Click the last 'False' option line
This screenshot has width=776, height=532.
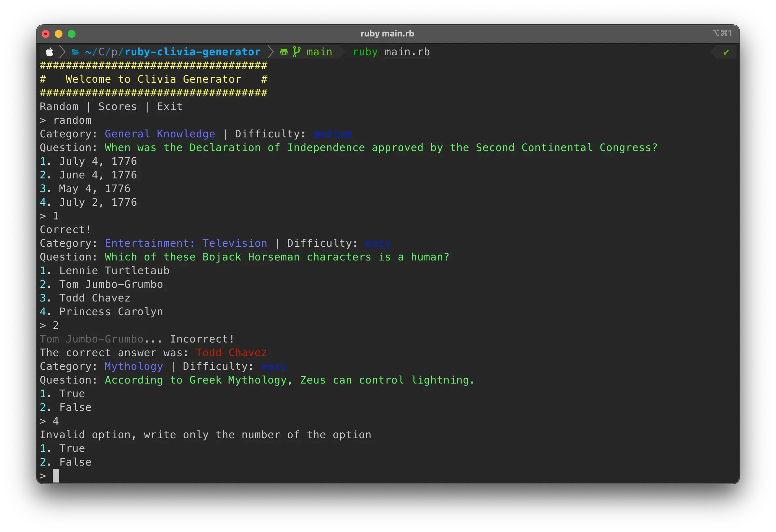75,462
